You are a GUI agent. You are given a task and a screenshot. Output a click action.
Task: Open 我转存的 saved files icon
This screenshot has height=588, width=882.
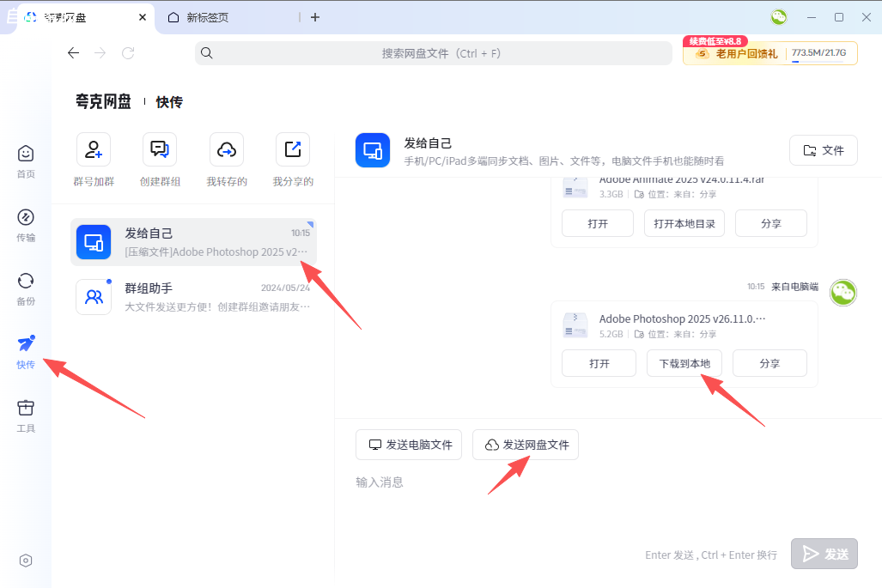(227, 150)
